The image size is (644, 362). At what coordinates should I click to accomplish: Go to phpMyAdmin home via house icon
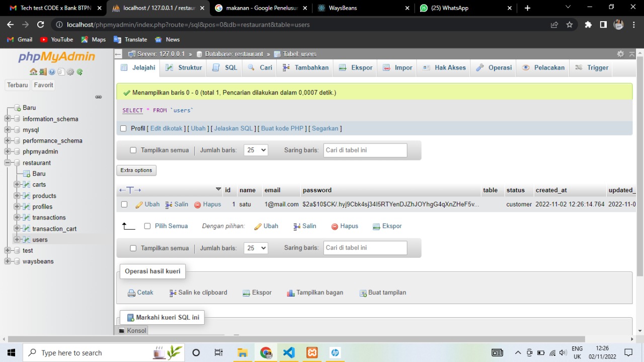[33, 71]
